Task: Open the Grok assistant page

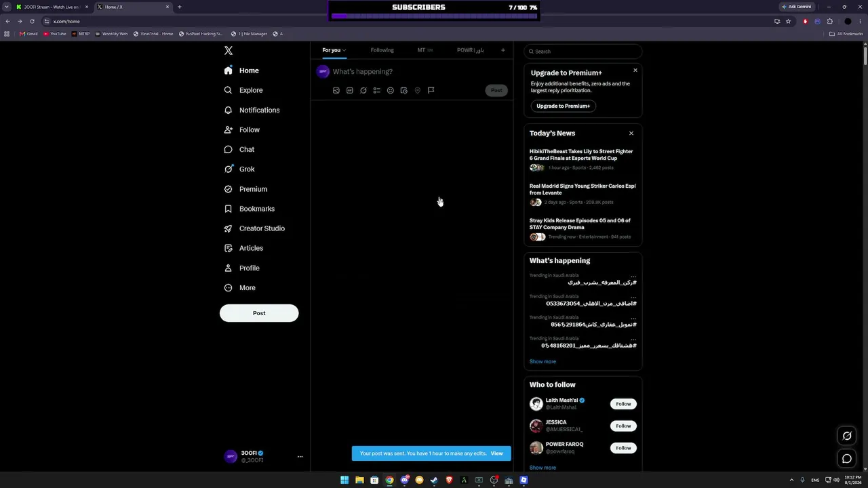Action: [x=239, y=169]
